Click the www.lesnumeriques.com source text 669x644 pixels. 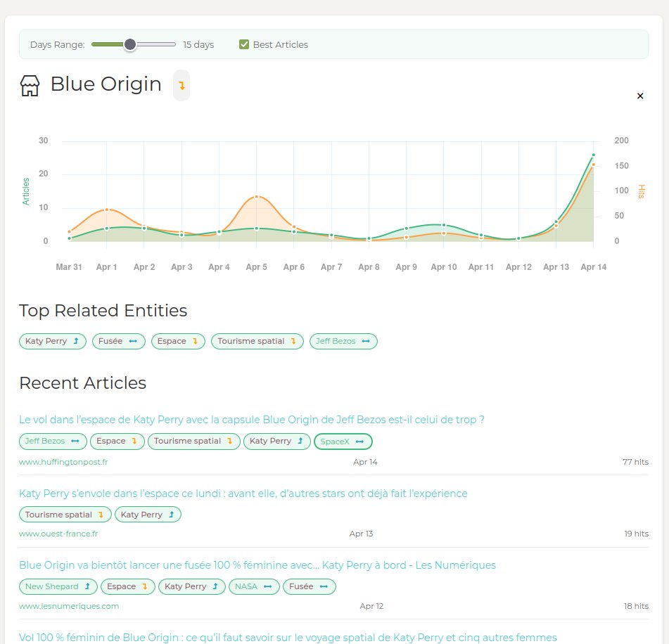coord(69,606)
